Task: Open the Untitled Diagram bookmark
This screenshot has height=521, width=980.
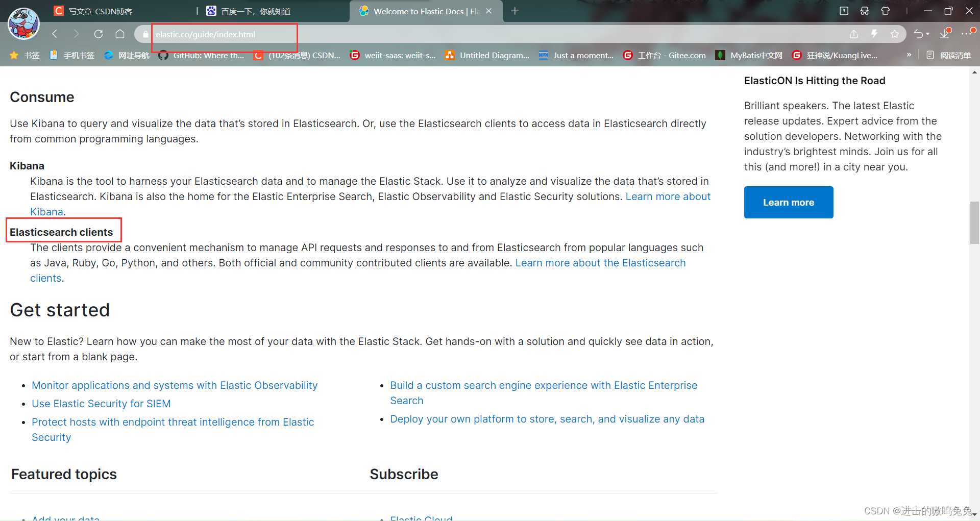Action: pos(487,55)
